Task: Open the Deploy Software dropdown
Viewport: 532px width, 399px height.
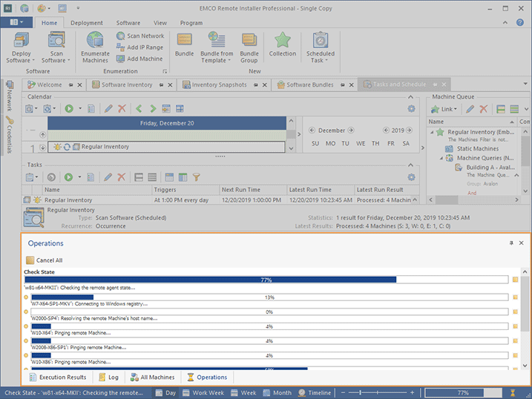Action: 22,60
